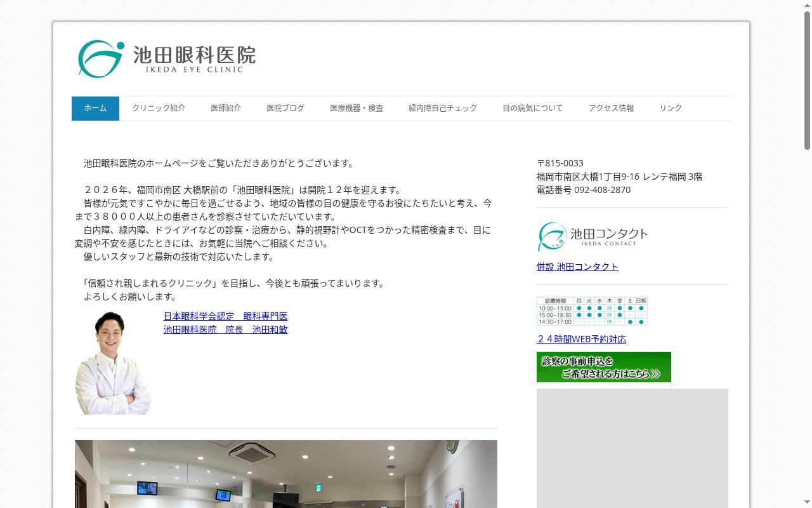
Task: Open the ホーム menu tab
Action: pos(95,109)
